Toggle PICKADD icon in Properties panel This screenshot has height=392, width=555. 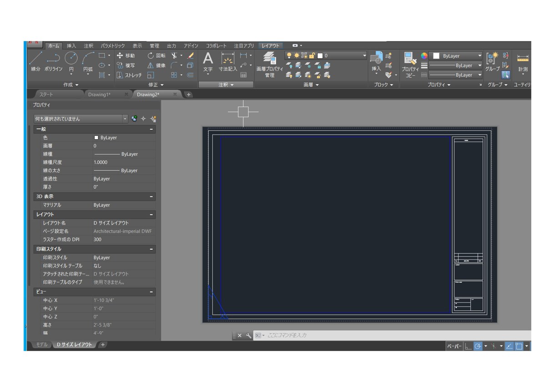134,119
